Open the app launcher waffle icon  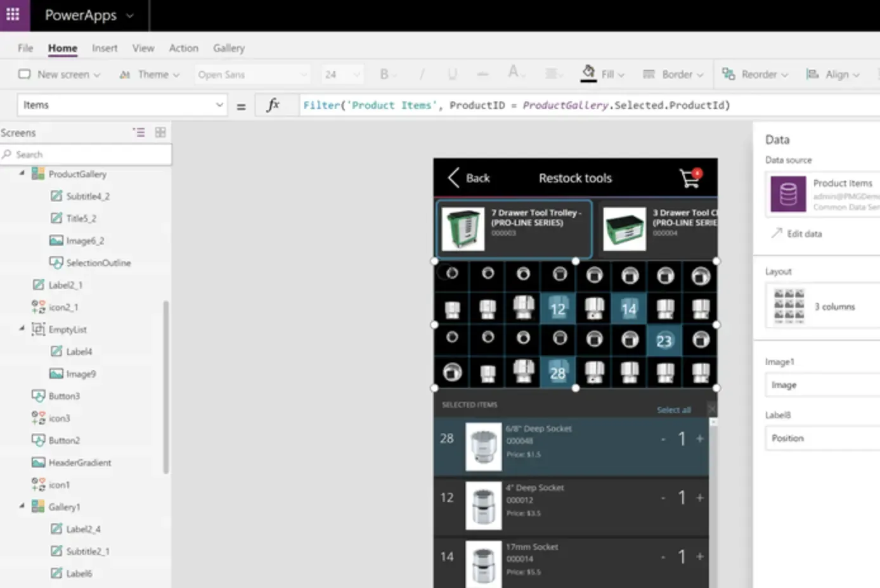pyautogui.click(x=13, y=15)
